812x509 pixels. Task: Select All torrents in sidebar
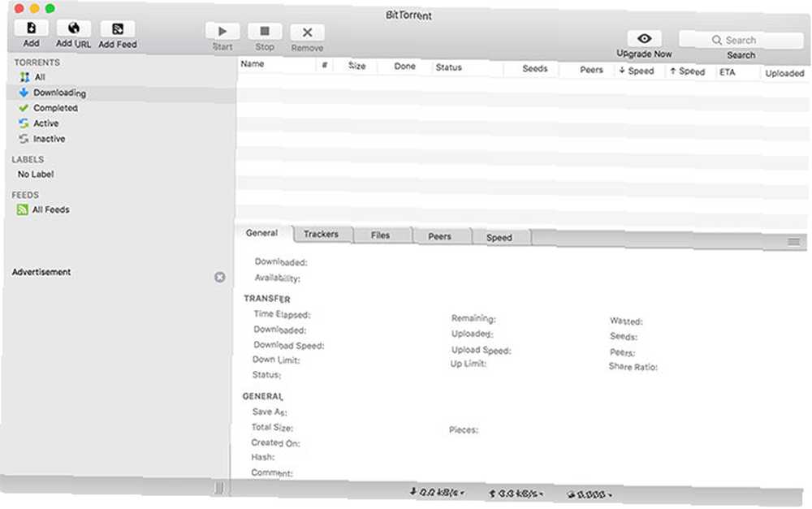pyautogui.click(x=39, y=77)
